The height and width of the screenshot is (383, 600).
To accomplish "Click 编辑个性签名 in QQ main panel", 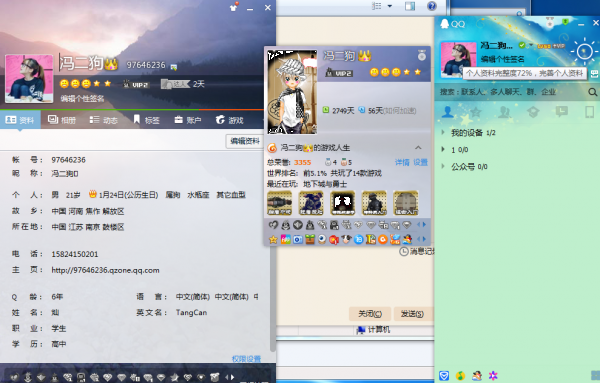I will tap(502, 59).
